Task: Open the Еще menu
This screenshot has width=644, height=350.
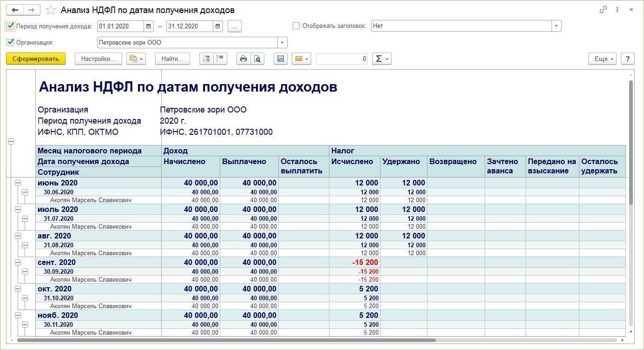Action: 604,59
